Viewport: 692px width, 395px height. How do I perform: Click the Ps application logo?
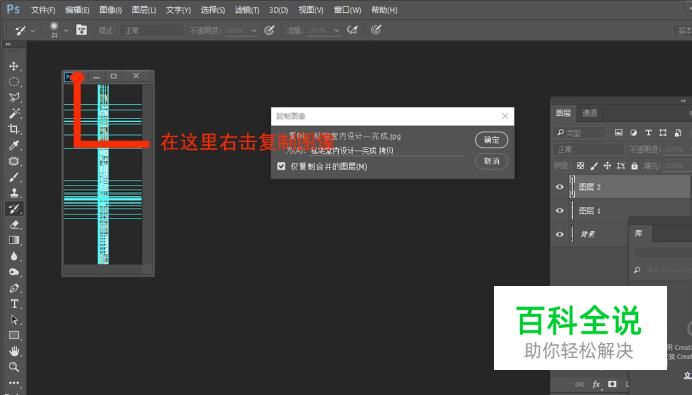pos(13,9)
